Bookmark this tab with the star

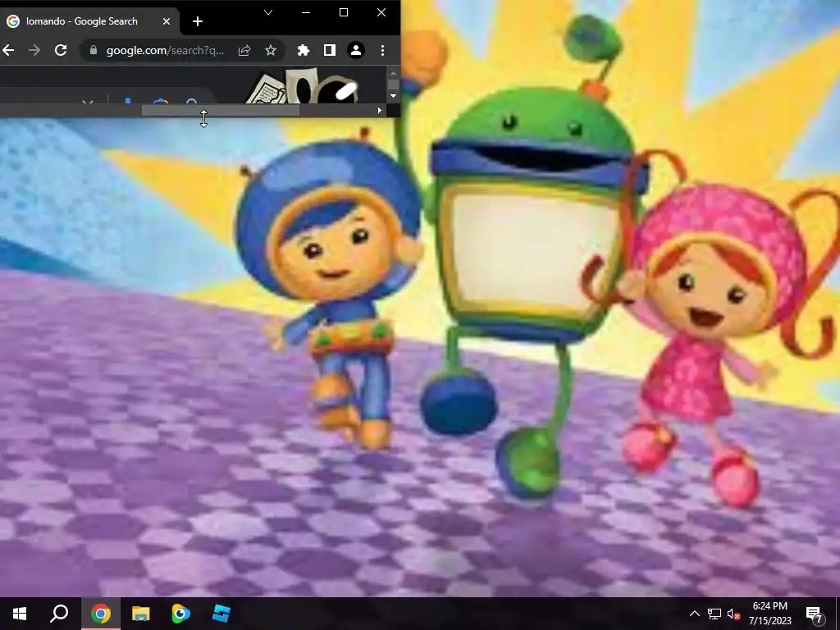271,50
